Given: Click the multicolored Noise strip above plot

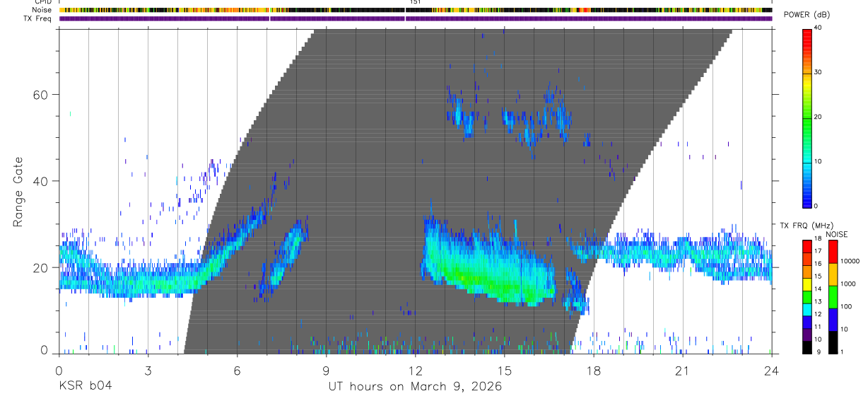Looking at the screenshot, I should (x=415, y=10).
